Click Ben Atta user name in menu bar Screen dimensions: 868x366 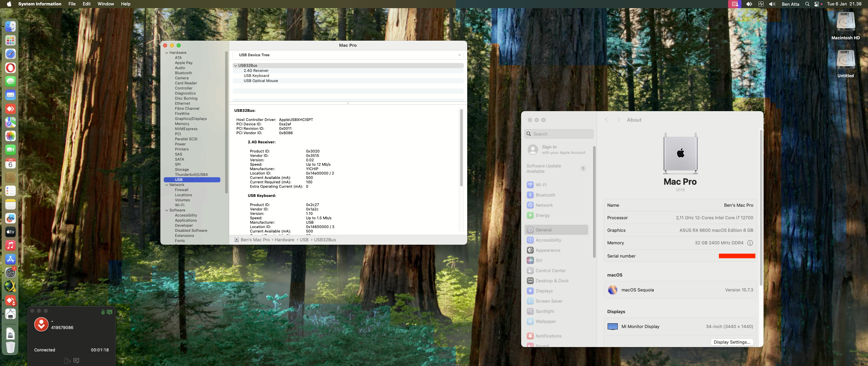coord(790,4)
